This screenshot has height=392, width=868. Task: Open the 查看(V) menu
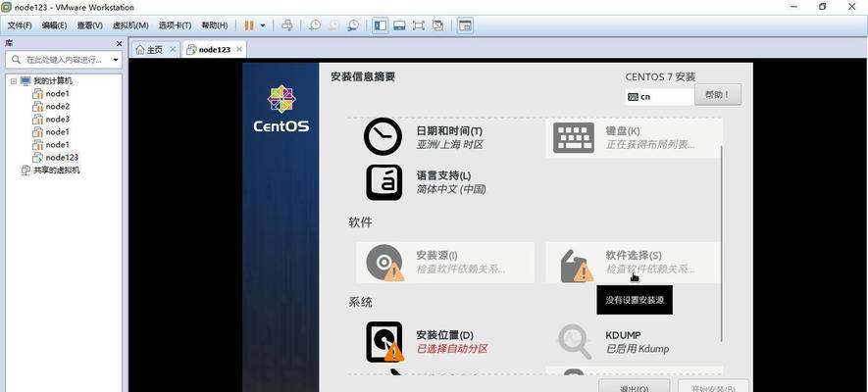[x=89, y=25]
